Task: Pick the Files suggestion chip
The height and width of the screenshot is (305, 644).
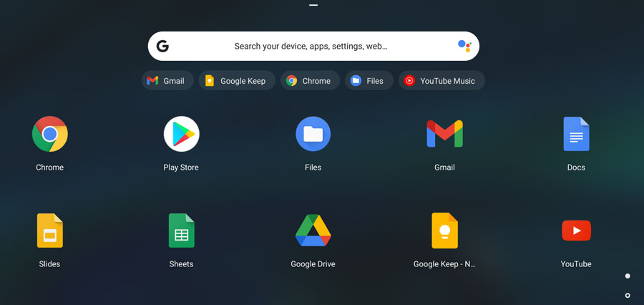Action: coord(368,81)
